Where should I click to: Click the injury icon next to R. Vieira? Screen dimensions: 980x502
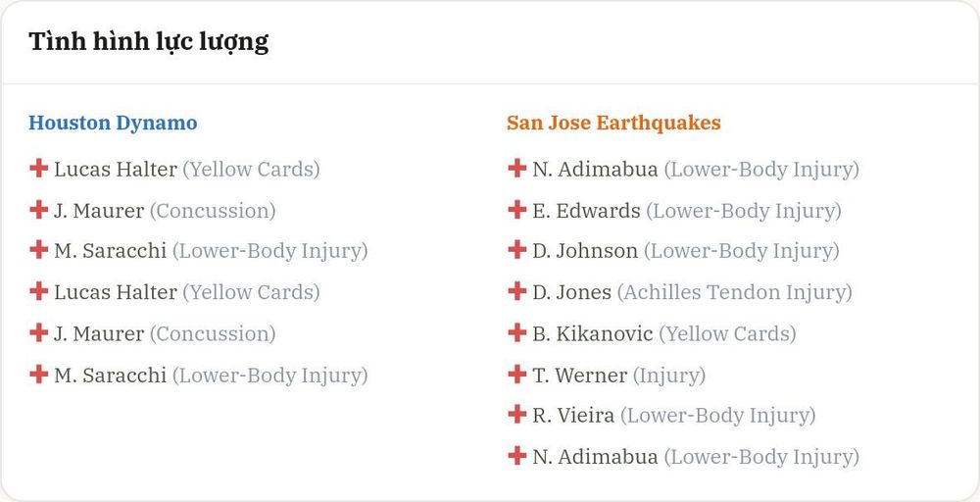click(x=516, y=415)
